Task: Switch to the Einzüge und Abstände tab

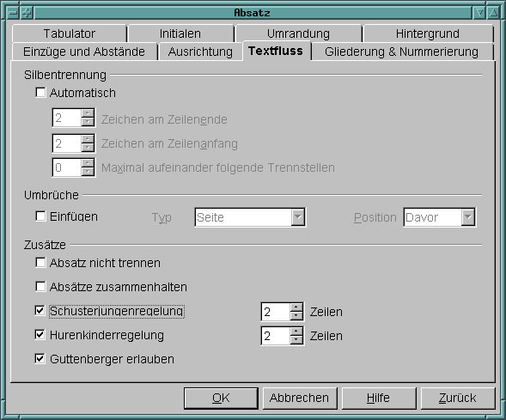Action: (x=84, y=52)
